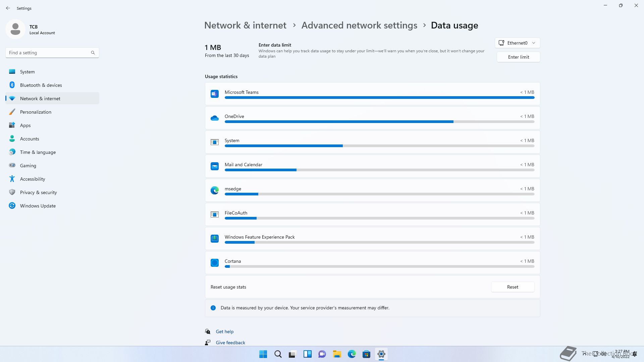Open Privacy & security settings

[x=52, y=192]
